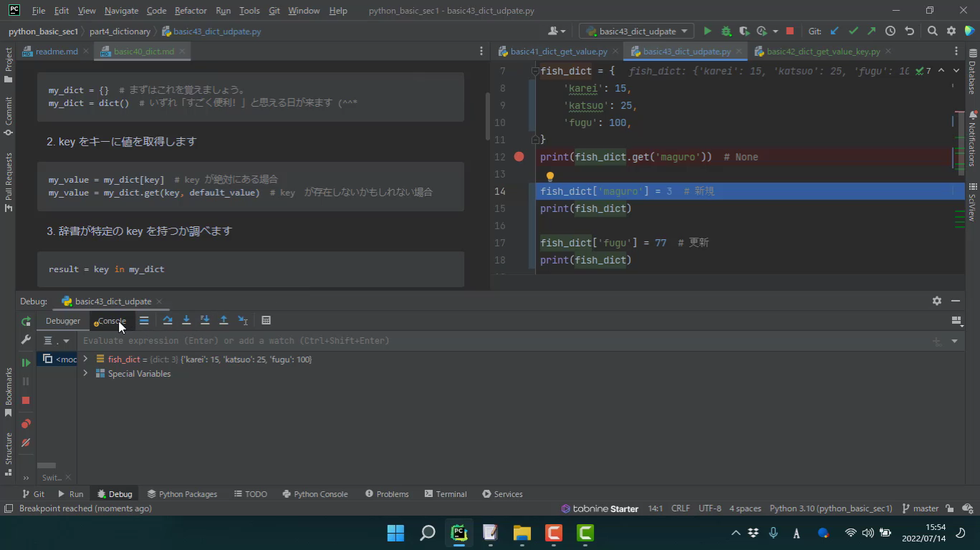This screenshot has width=980, height=550.
Task: Remove breakpoint on line 12
Action: coord(519,157)
